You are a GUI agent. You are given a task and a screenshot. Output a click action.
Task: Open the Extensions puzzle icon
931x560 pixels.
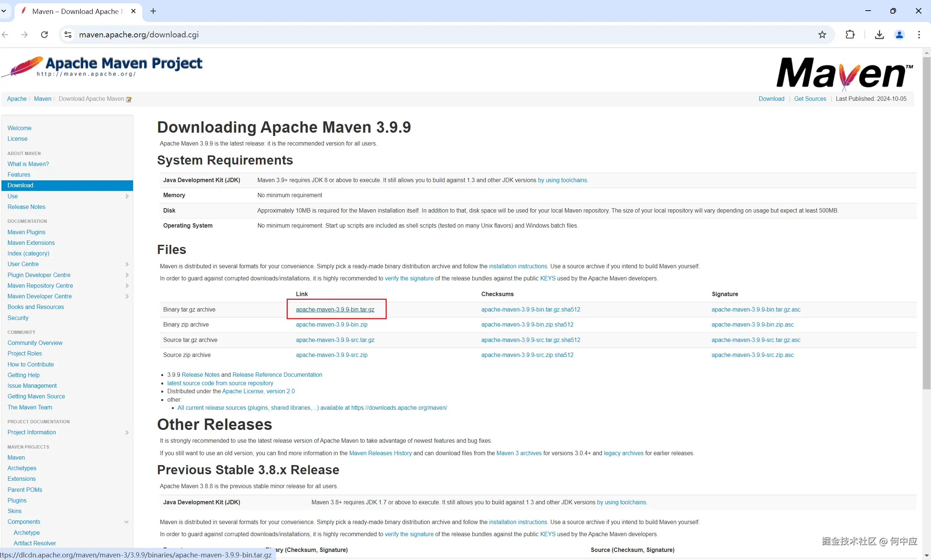coord(850,35)
